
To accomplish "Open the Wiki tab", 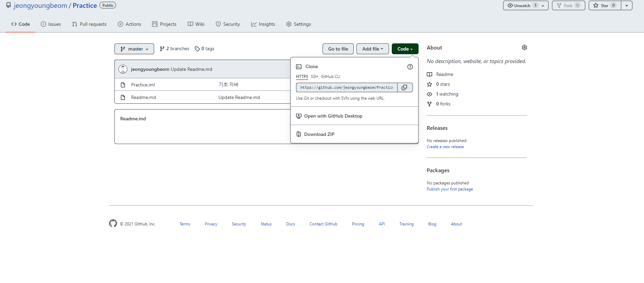I will click(196, 24).
